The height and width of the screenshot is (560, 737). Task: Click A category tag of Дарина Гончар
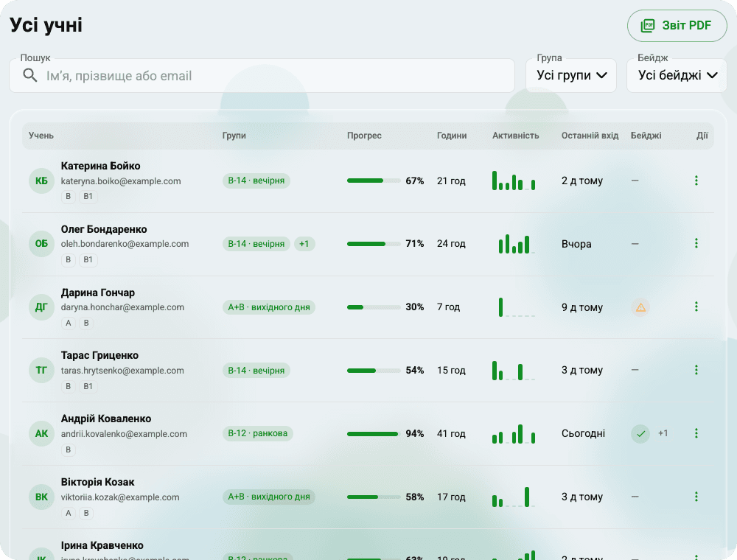click(x=68, y=323)
